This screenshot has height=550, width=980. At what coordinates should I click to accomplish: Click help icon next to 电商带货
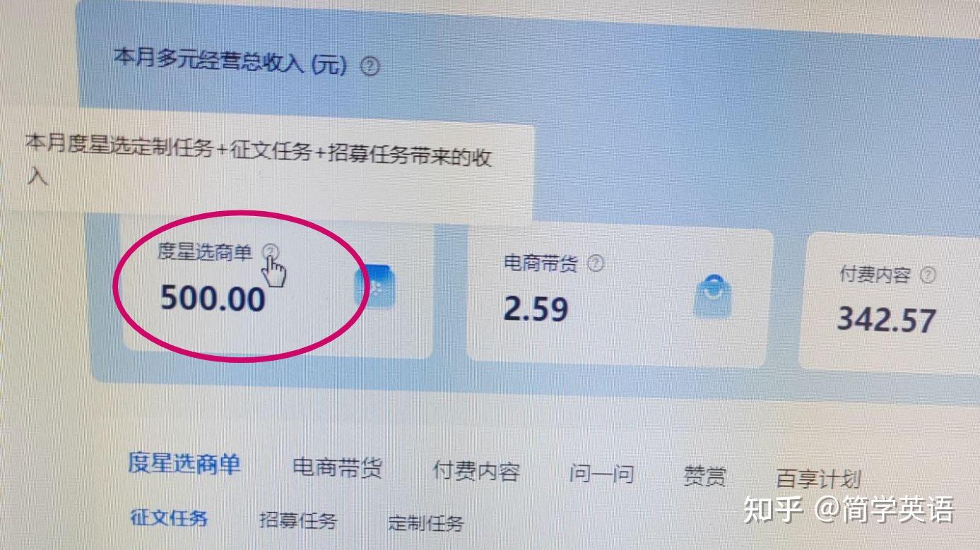tap(596, 263)
